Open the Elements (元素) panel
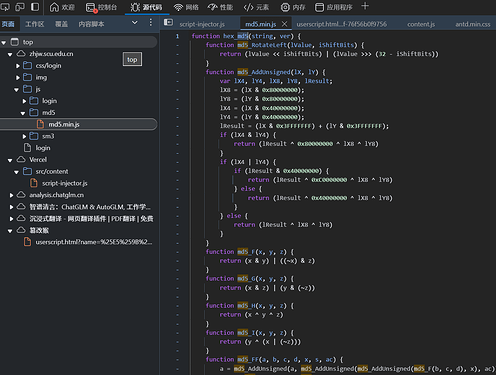This screenshot has width=496, height=375. pos(256,7)
